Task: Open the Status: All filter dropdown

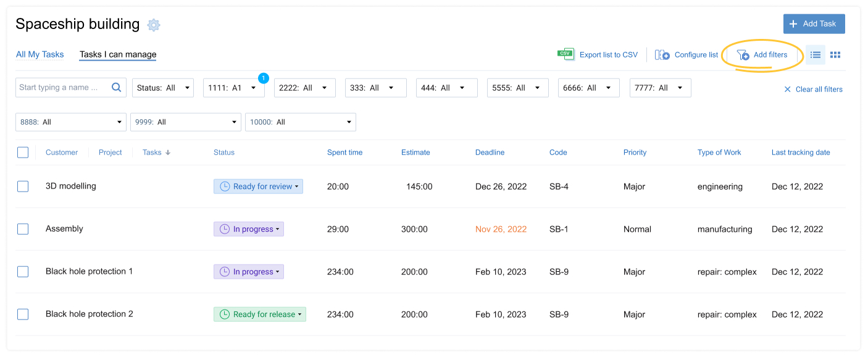Action: click(x=163, y=88)
